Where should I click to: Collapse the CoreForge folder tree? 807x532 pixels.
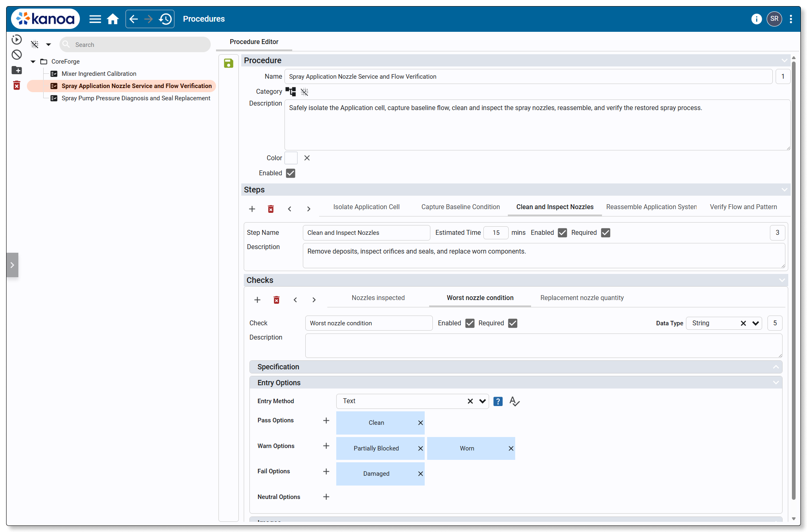tap(33, 62)
